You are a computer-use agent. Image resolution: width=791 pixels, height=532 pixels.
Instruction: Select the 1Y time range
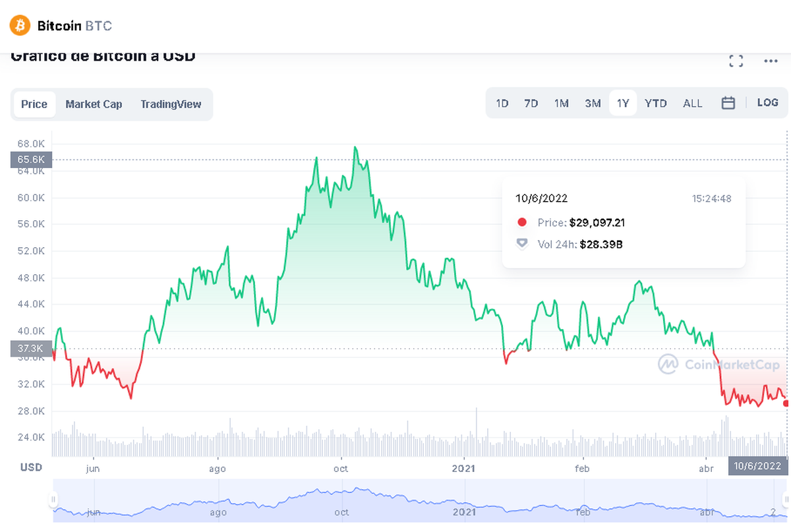tap(623, 103)
